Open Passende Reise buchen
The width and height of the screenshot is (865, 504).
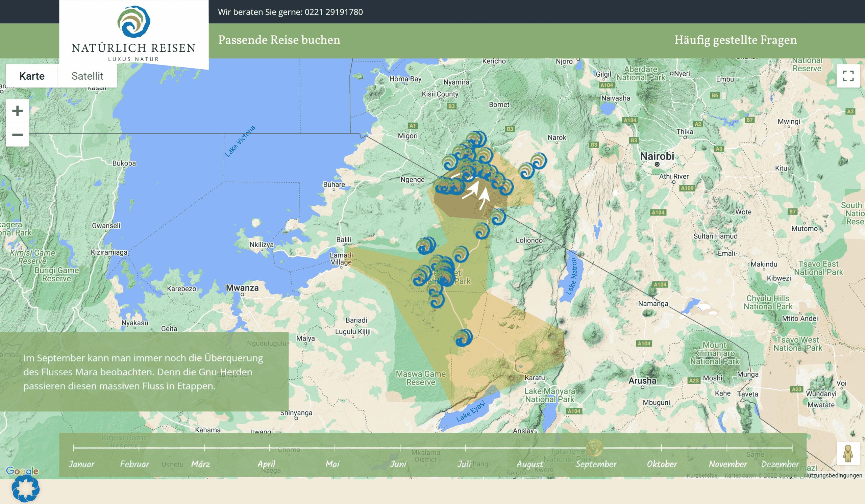tap(279, 40)
